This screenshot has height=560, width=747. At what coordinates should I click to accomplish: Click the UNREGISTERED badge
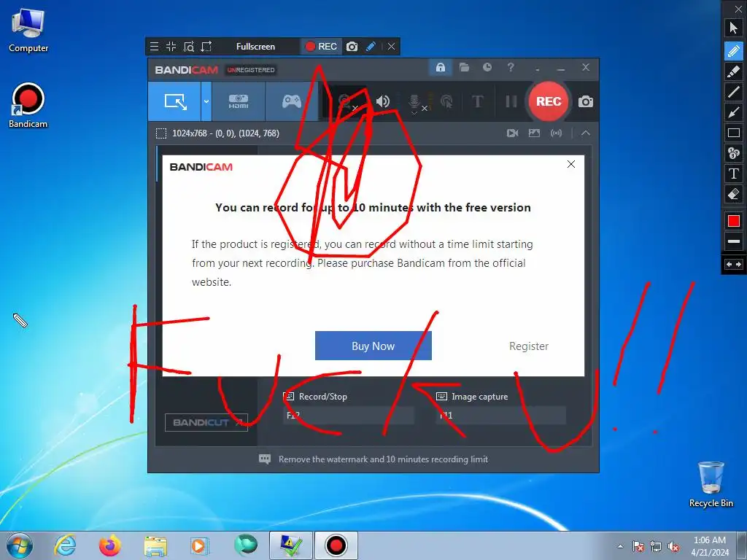pos(251,70)
